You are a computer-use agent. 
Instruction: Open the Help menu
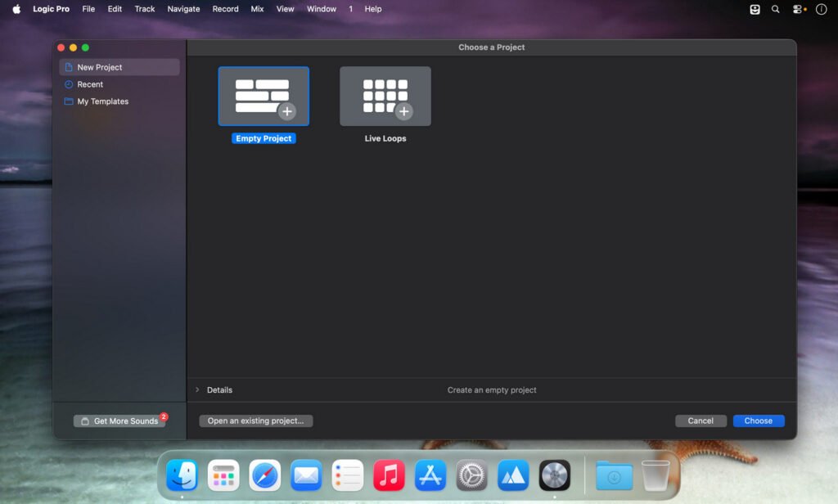coord(373,9)
